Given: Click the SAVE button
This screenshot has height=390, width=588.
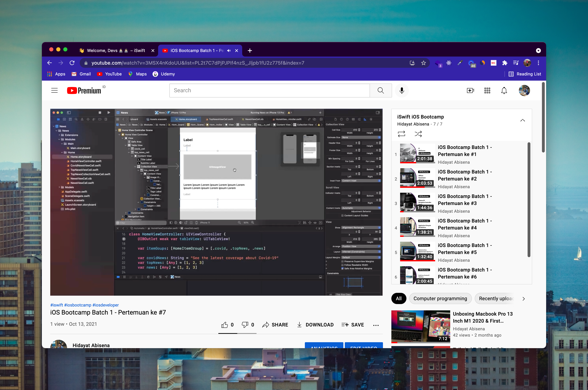Looking at the screenshot, I should (x=353, y=325).
